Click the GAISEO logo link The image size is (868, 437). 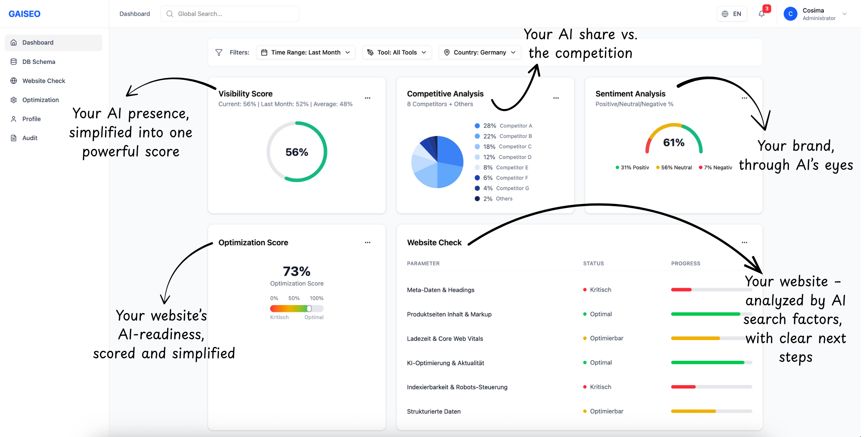click(x=24, y=14)
